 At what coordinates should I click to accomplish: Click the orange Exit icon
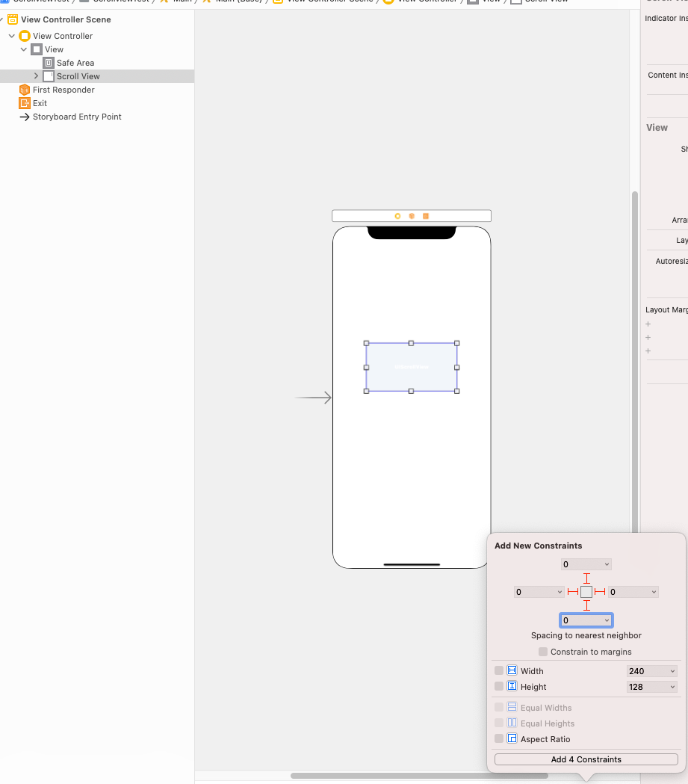tap(25, 103)
